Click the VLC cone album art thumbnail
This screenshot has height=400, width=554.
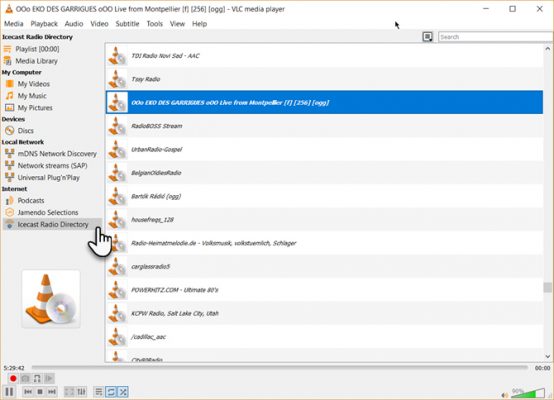point(51,299)
